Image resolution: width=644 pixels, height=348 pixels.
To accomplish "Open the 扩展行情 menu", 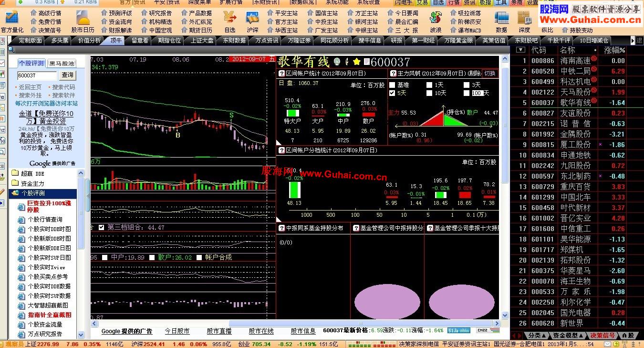I will [231, 2].
